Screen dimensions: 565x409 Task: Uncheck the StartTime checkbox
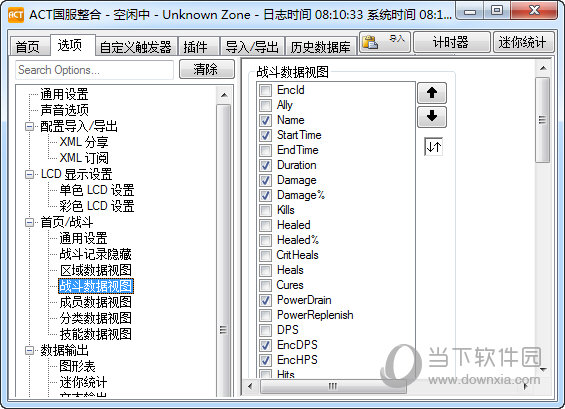[265, 135]
